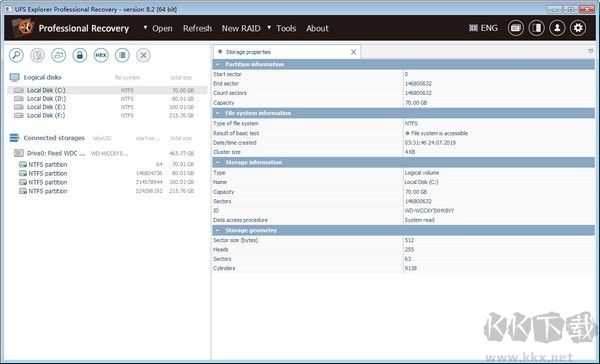The height and width of the screenshot is (364, 600).
Task: Click icon of NTFS partition sized 80.01 GB
Action: coord(23,173)
